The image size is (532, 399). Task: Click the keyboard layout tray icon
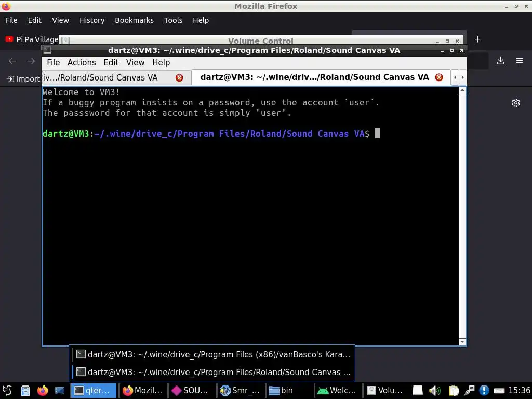click(499, 391)
